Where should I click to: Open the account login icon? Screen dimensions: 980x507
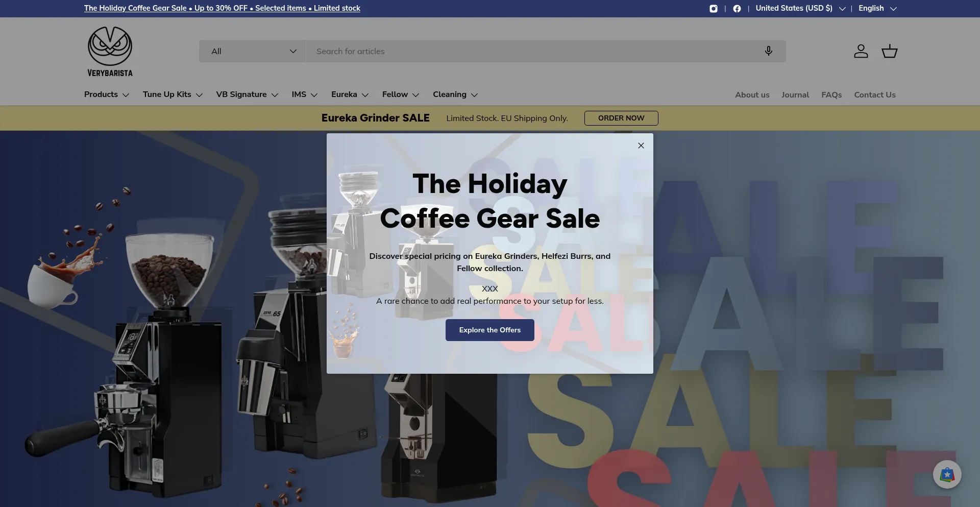point(861,51)
